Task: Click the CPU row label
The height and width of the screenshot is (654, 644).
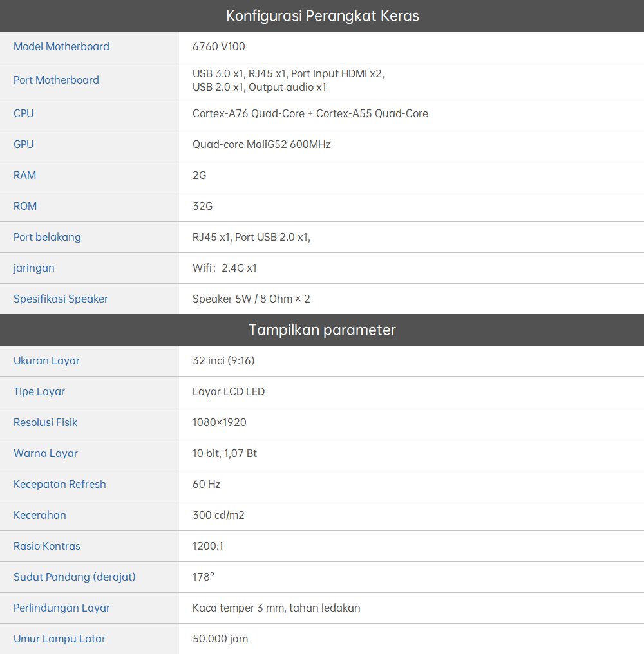Action: point(24,113)
